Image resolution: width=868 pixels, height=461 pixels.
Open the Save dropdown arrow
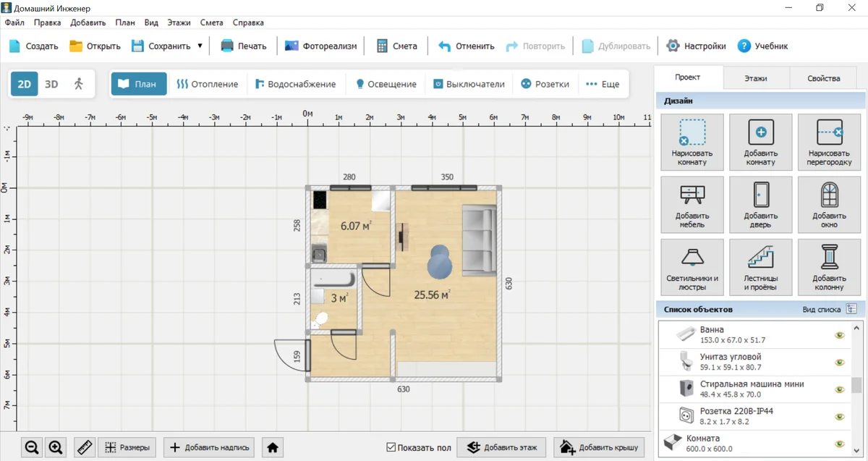click(x=200, y=46)
